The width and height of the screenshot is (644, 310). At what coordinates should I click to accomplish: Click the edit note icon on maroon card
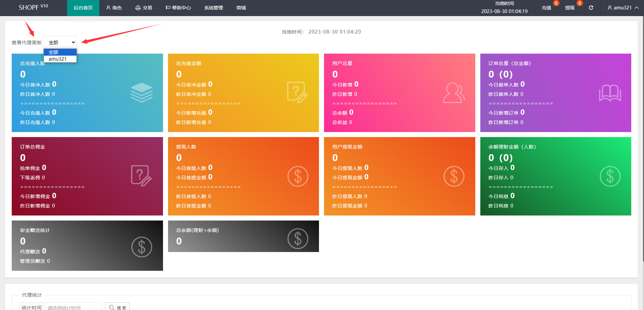[x=141, y=176]
